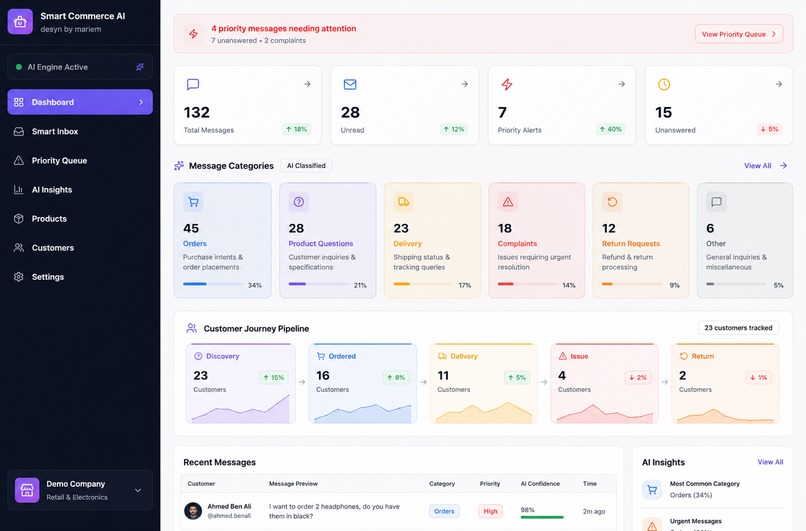This screenshot has width=806, height=531.
Task: Click the question mark icon on Product Questions
Action: [299, 202]
